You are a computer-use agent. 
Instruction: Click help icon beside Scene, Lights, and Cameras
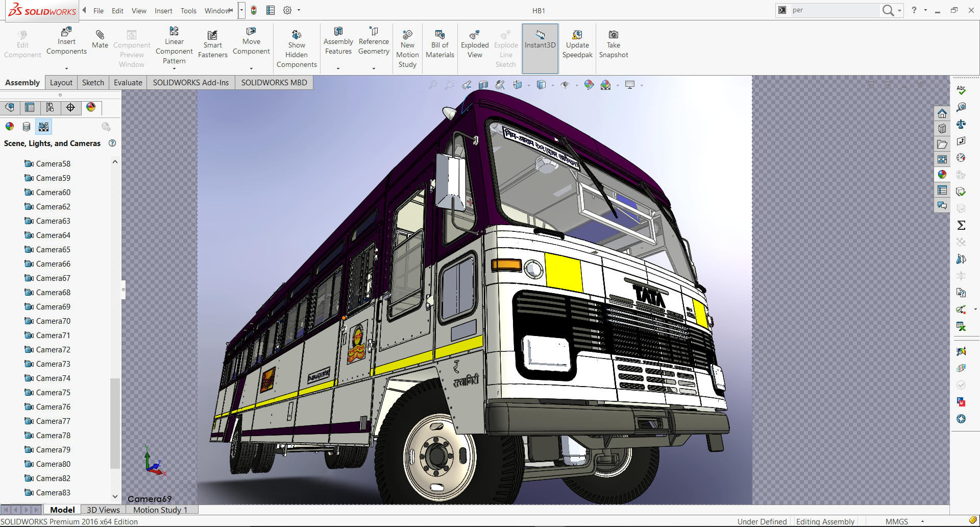[x=112, y=143]
